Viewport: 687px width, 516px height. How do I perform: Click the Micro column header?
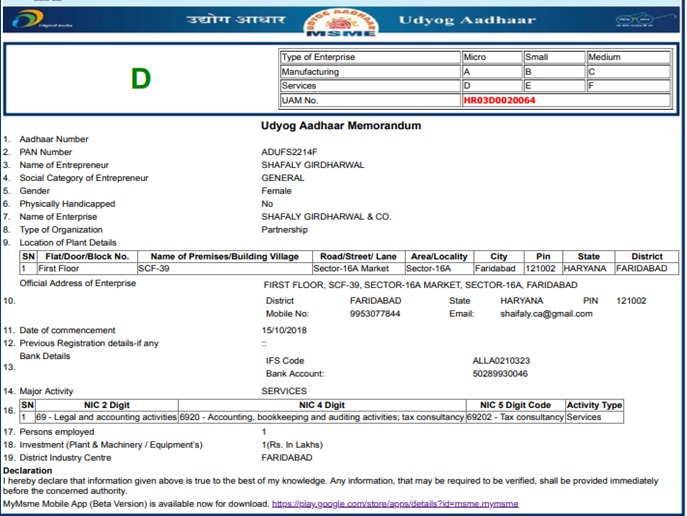492,57
